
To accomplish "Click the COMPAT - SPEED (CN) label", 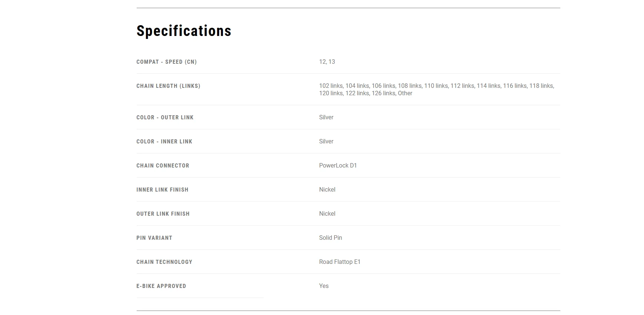I will (x=167, y=62).
